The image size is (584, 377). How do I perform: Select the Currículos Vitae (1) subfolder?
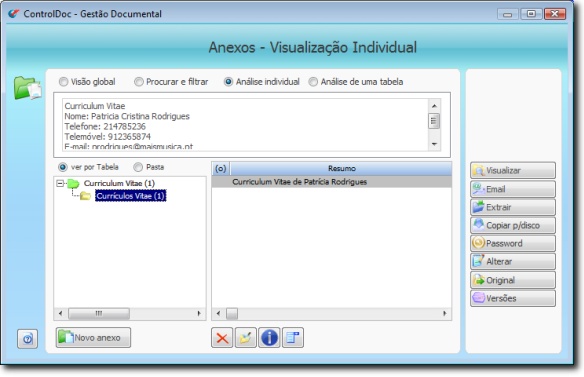point(130,196)
